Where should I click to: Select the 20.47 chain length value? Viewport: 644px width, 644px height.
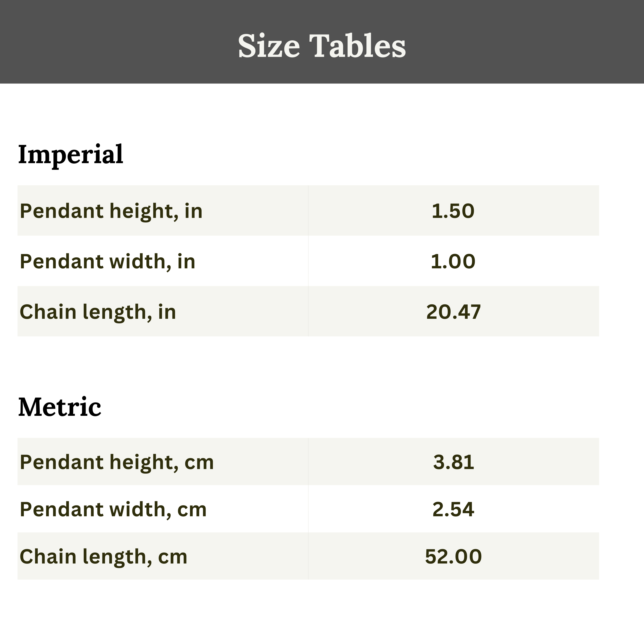453,312
